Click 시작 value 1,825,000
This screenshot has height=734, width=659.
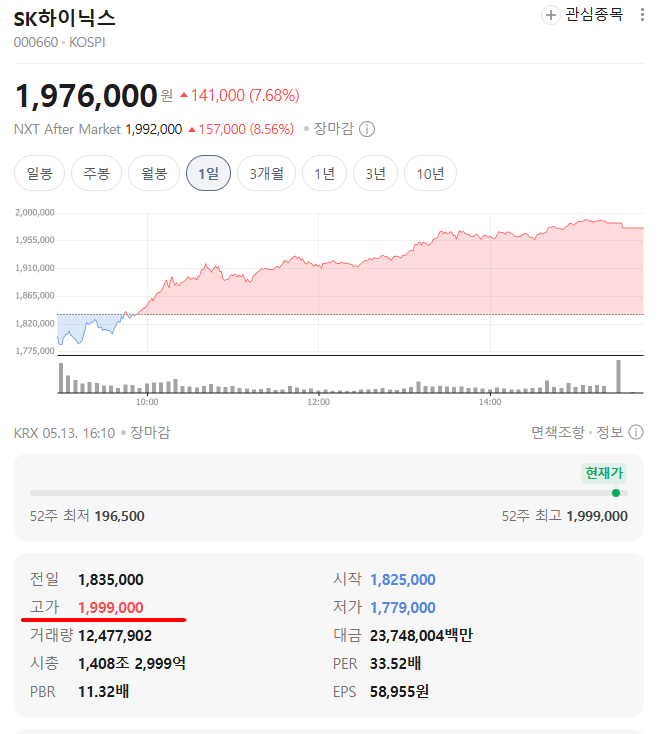pos(403,580)
